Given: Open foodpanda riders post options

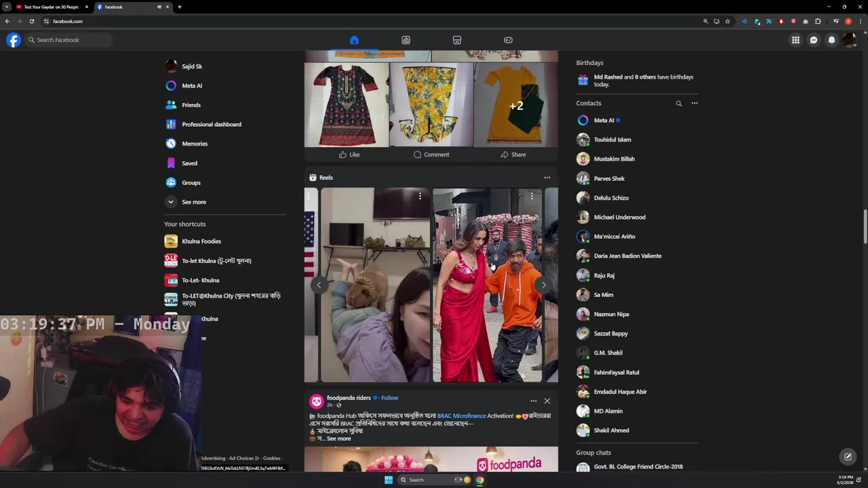Looking at the screenshot, I should pos(534,401).
